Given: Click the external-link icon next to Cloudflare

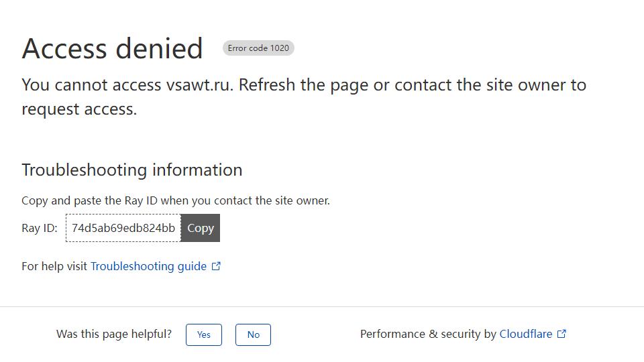Looking at the screenshot, I should coord(562,334).
